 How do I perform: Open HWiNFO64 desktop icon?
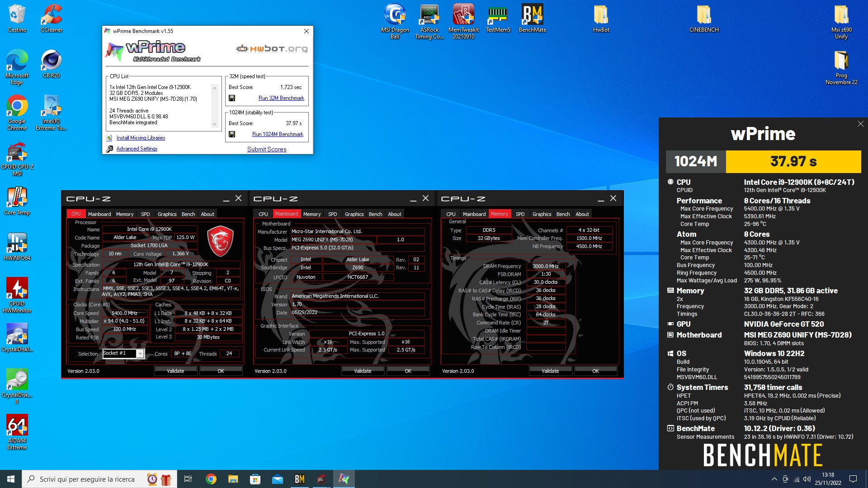click(x=17, y=246)
